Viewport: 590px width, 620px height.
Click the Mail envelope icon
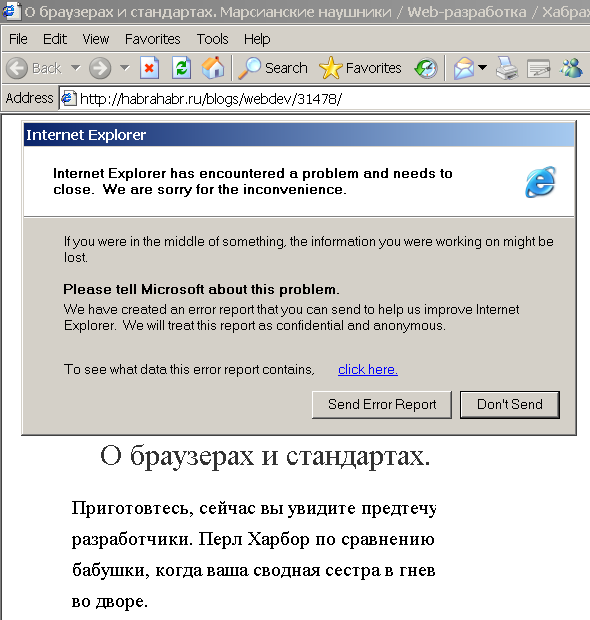463,68
